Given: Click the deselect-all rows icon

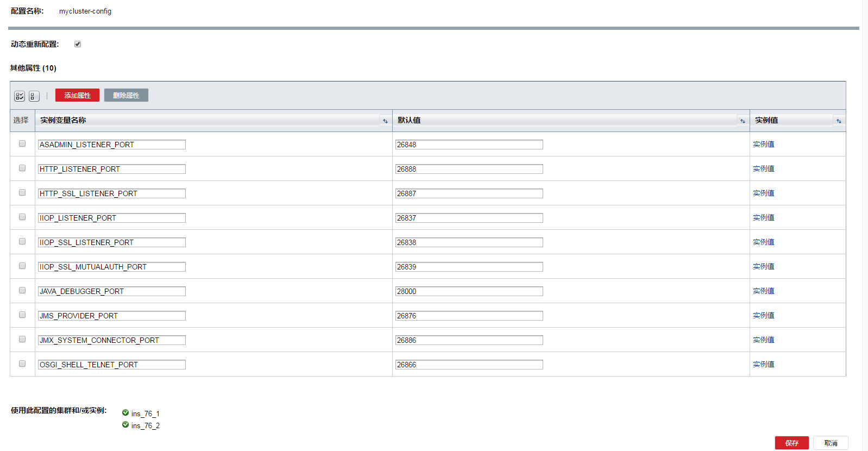Looking at the screenshot, I should [34, 96].
